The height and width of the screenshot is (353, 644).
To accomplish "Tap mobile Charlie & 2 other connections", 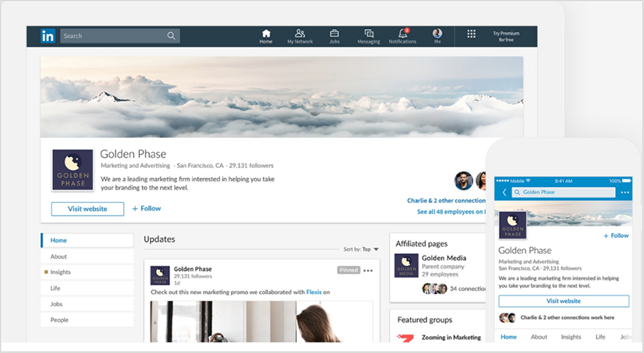I will pyautogui.click(x=568, y=318).
